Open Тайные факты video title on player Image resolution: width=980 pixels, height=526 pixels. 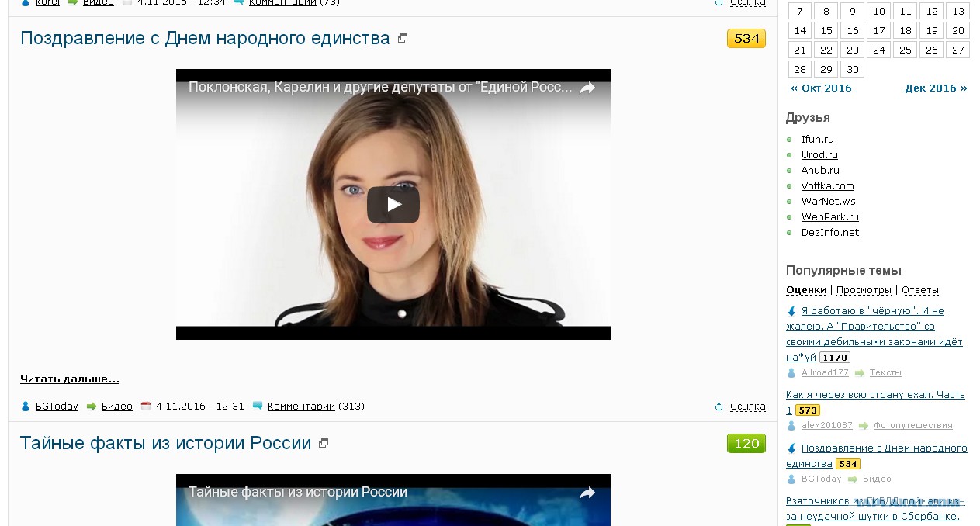[298, 493]
